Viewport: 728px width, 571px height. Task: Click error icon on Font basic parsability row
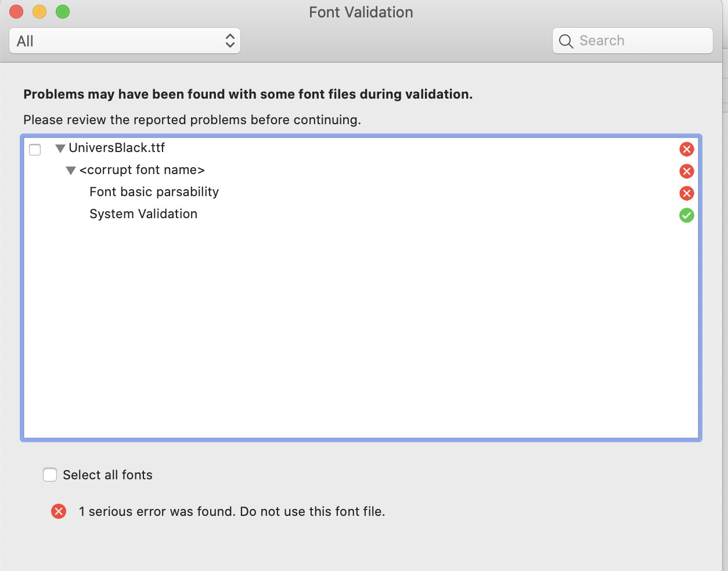coord(686,193)
